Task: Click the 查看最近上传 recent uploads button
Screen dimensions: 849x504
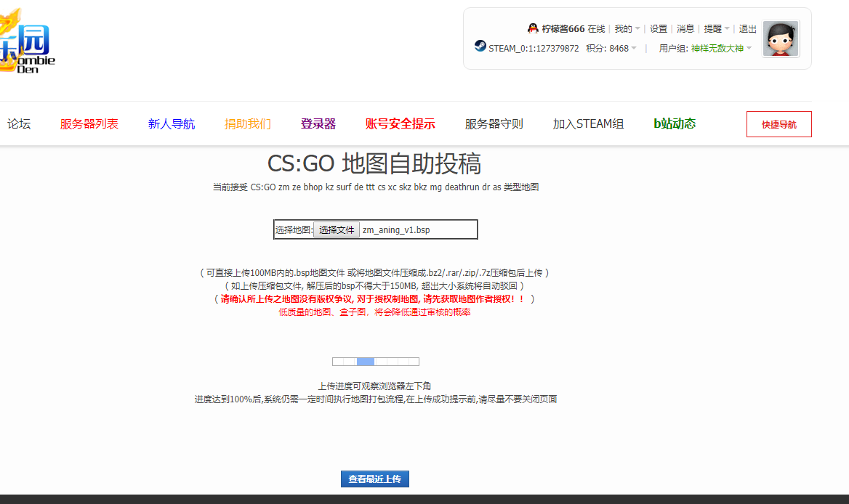Action: click(374, 479)
